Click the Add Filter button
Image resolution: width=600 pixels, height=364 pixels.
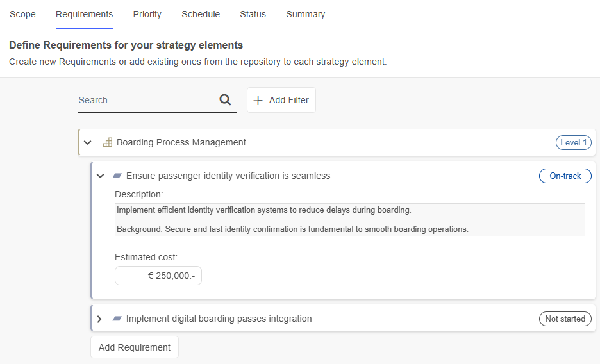pos(281,100)
